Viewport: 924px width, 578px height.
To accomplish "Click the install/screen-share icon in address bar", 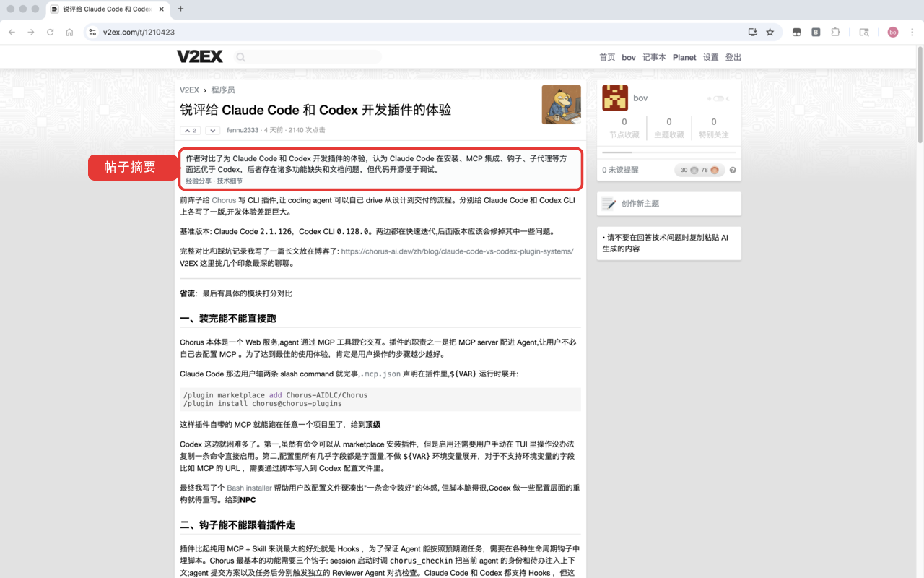I will [753, 32].
